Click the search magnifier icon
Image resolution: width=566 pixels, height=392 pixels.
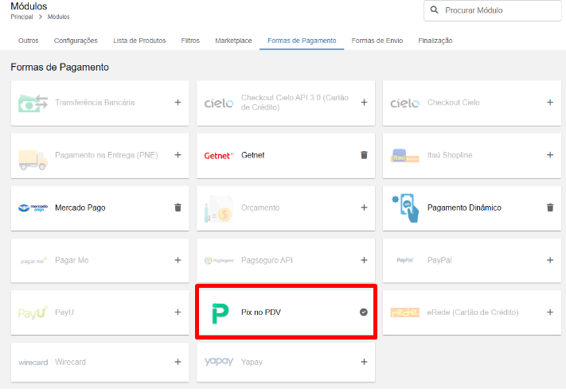434,10
